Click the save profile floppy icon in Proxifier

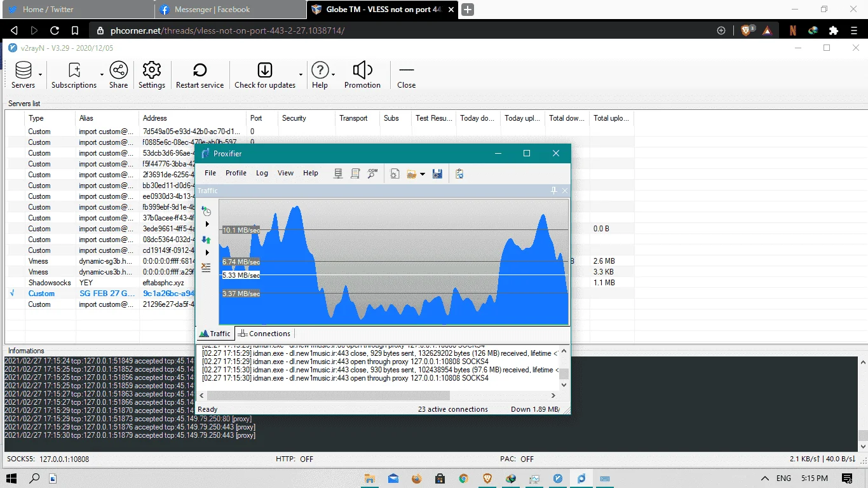(437, 173)
